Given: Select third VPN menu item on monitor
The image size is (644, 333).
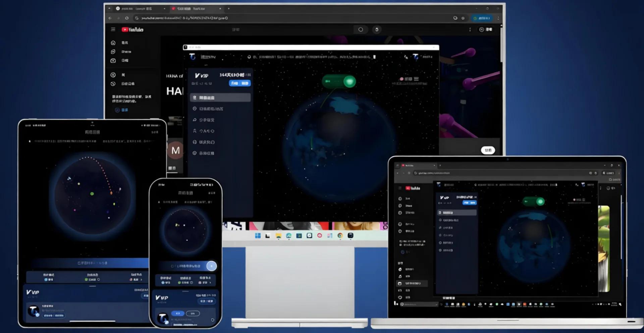Looking at the screenshot, I should [220, 120].
